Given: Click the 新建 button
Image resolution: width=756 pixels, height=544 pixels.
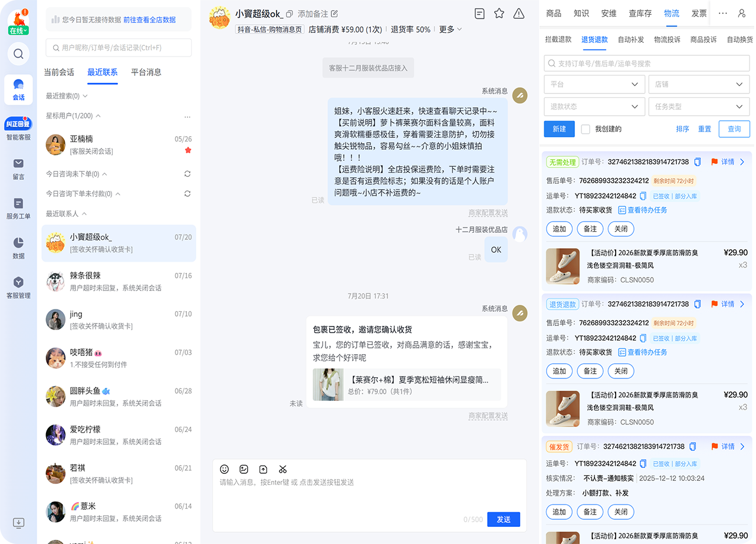Looking at the screenshot, I should click(559, 129).
